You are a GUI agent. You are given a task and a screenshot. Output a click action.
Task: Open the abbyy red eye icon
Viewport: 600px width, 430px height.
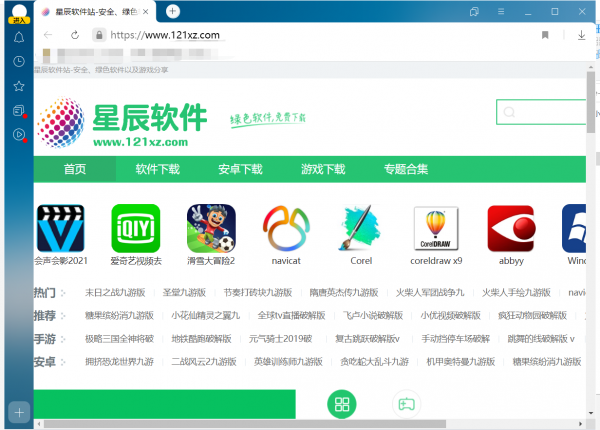point(511,228)
